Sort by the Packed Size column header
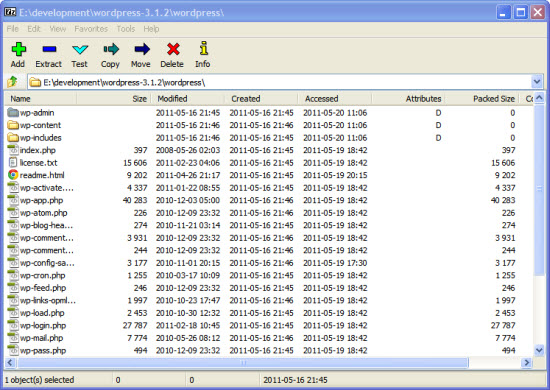This screenshot has height=390, width=550. (x=482, y=99)
